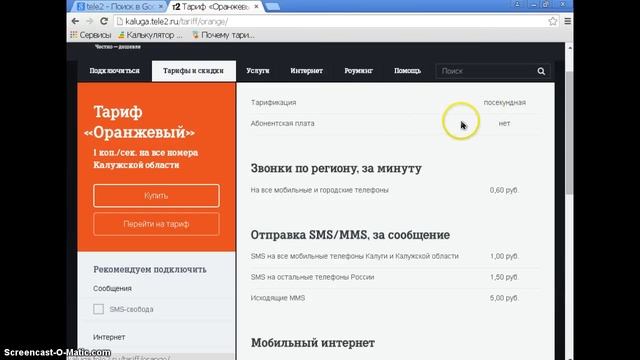This screenshot has height=360, width=640.
Task: Click the Рекомендуем подключить heading
Action: click(150, 269)
